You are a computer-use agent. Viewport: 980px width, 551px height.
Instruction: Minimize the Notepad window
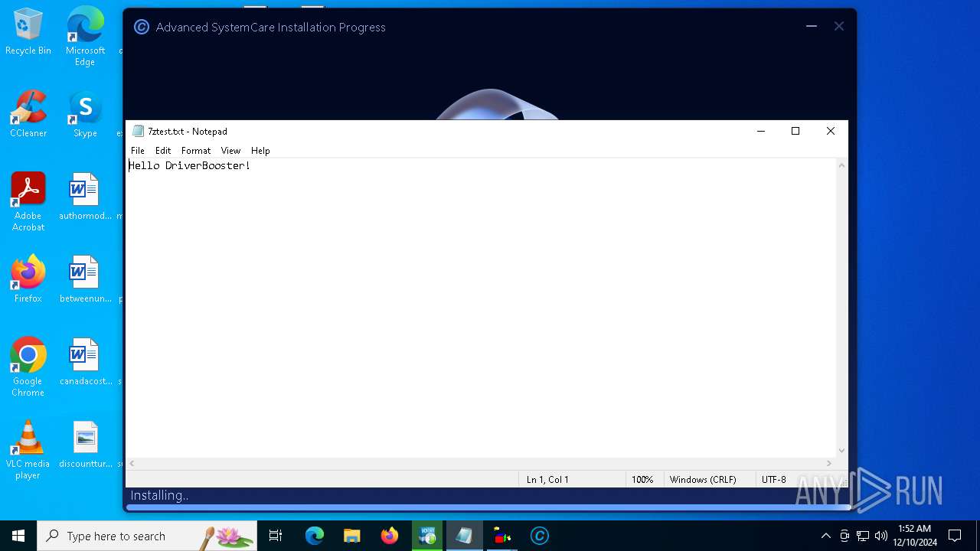[760, 131]
